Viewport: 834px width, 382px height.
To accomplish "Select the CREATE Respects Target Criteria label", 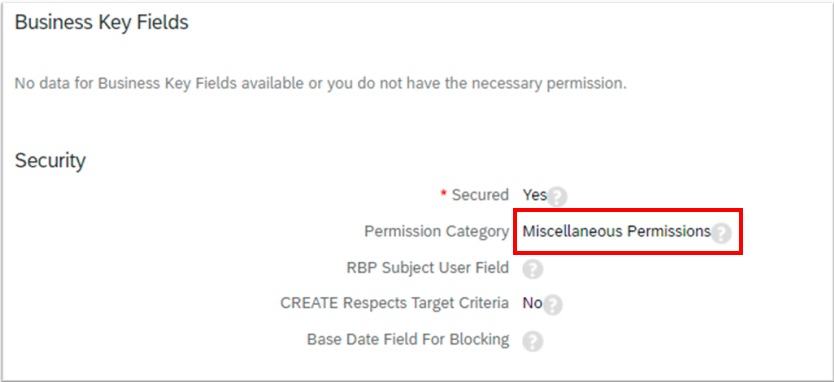I will click(395, 303).
